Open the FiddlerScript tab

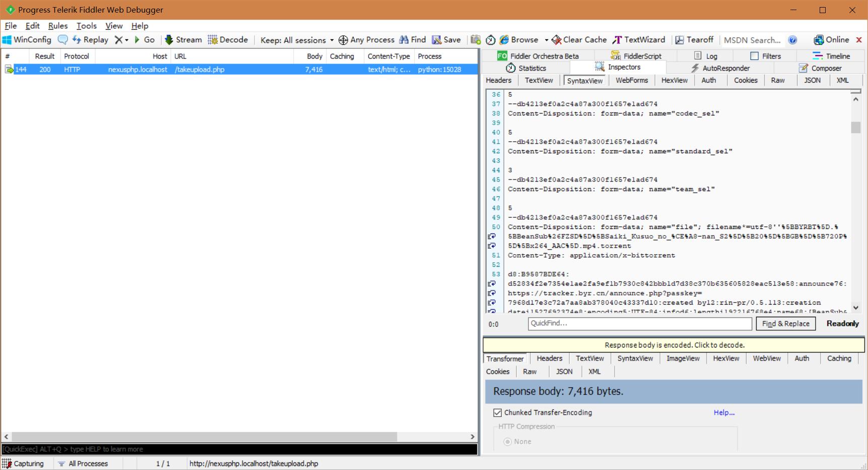636,56
